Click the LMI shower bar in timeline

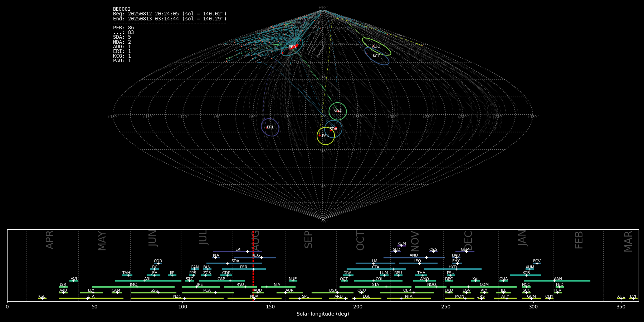point(375,263)
